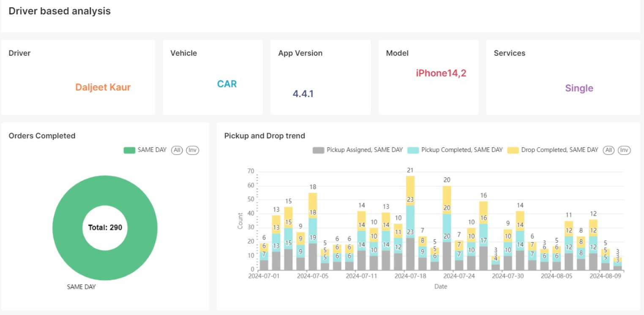Toggle SAME DAY legend in Orders Completed chart
The height and width of the screenshot is (315, 644).
click(x=145, y=150)
